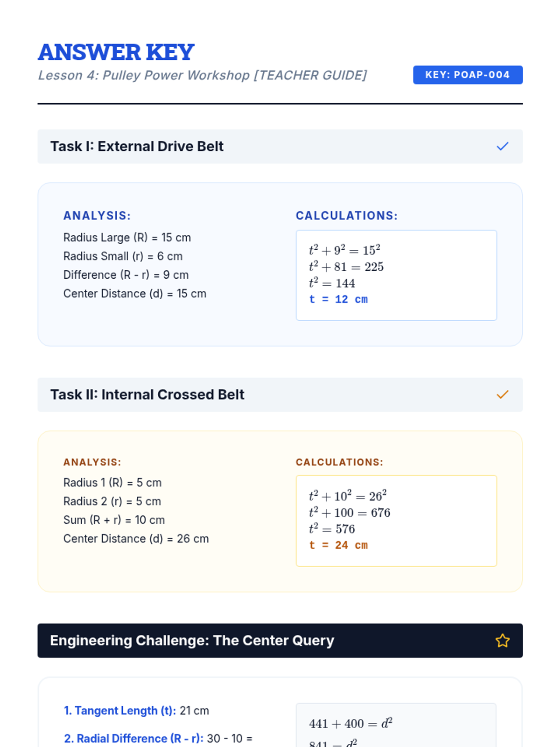560x747 pixels.
Task: Click the 'Center Distance (d) = 26 cm' line
Action: [136, 539]
